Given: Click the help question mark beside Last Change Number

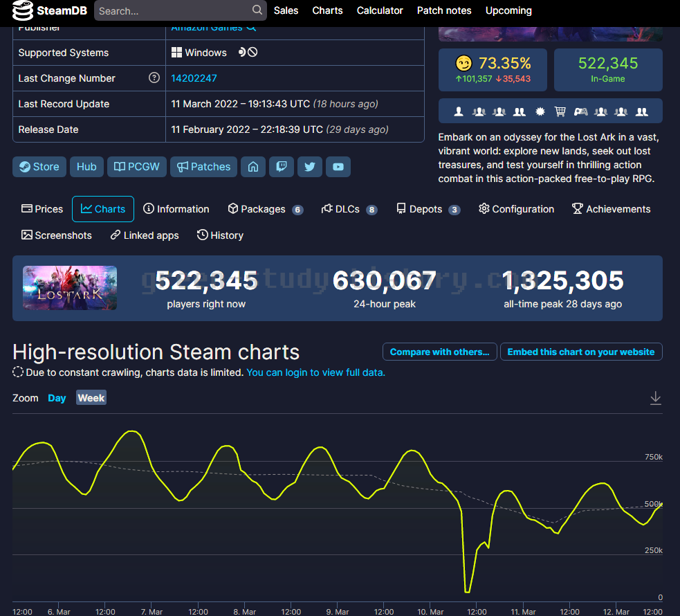Looking at the screenshot, I should coord(154,78).
